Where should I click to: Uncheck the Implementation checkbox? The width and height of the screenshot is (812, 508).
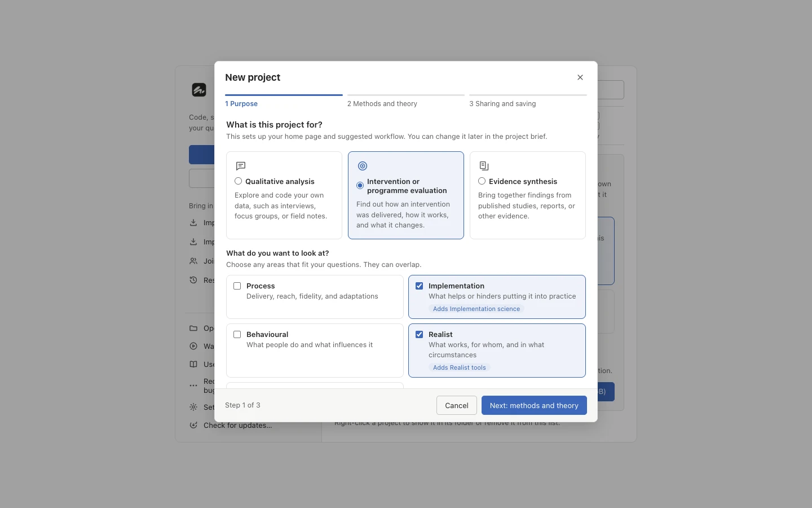coord(420,286)
